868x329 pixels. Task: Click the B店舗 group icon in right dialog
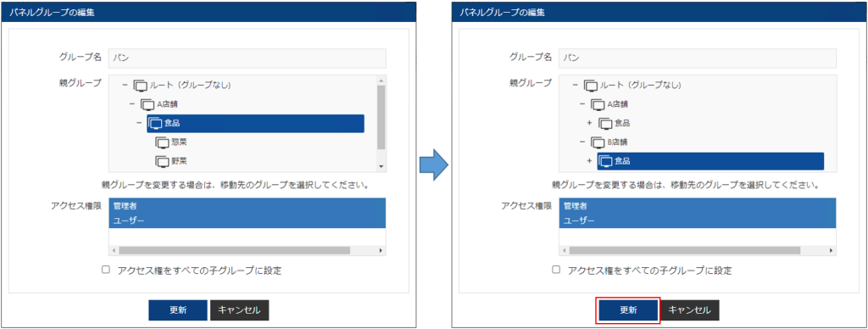[x=598, y=142]
